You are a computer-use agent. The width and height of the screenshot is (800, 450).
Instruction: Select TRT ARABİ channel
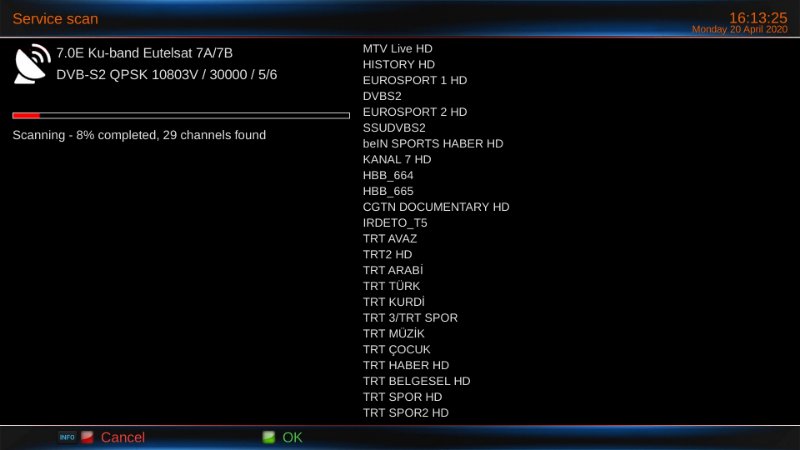pos(393,270)
